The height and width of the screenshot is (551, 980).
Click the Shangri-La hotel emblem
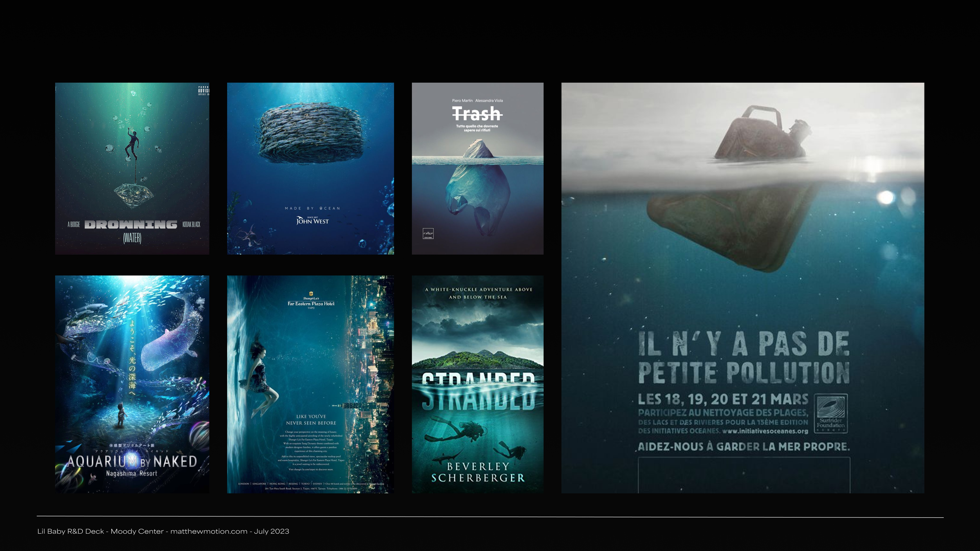[x=311, y=294]
